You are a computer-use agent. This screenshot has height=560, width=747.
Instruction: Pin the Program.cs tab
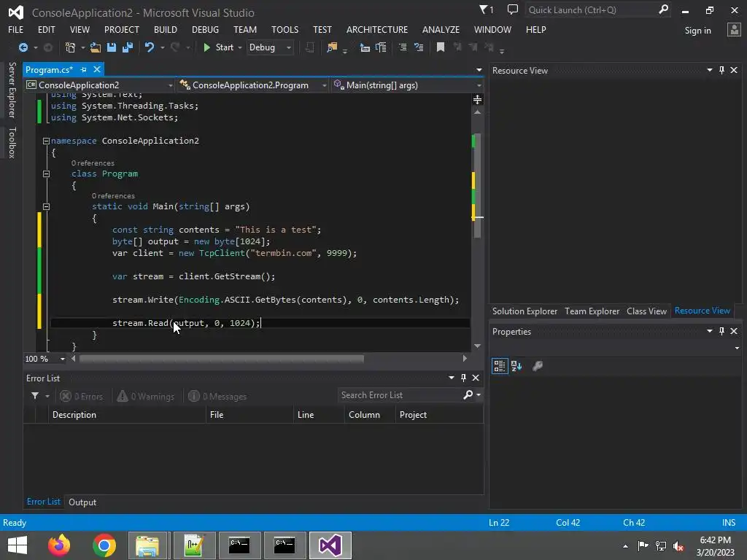(83, 69)
